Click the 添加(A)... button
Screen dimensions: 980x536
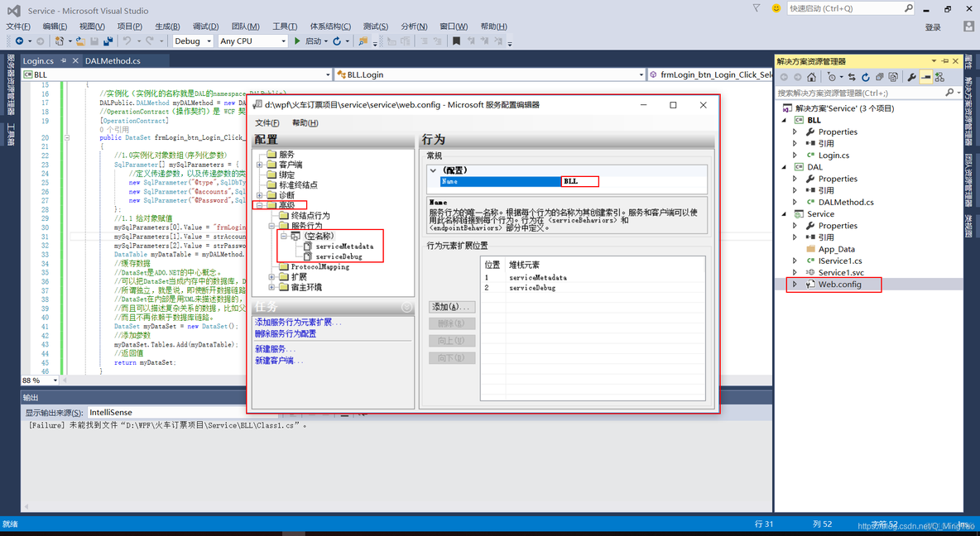(452, 307)
